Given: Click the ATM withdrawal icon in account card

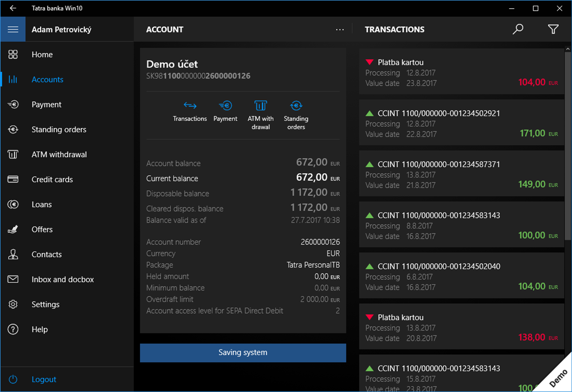Looking at the screenshot, I should pos(260,106).
